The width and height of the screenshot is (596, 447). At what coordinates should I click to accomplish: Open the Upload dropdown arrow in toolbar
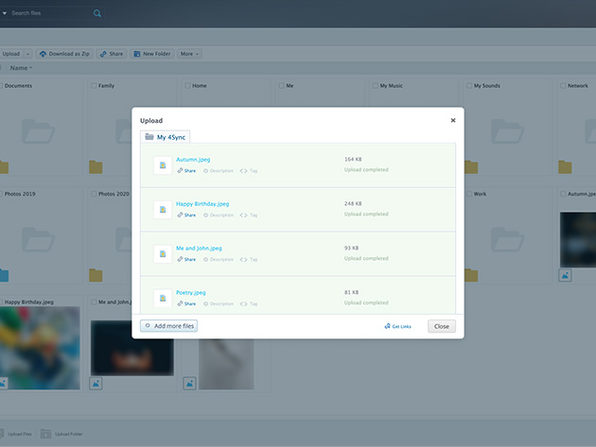click(27, 54)
